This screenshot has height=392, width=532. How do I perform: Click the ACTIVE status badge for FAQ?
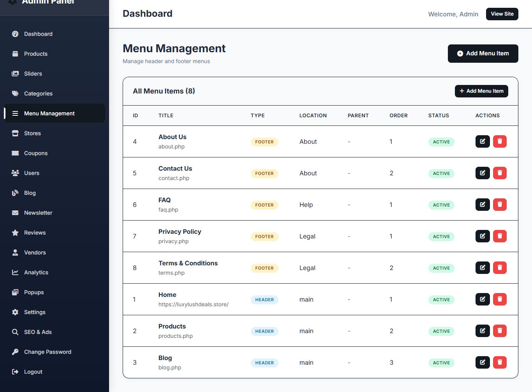tap(441, 205)
